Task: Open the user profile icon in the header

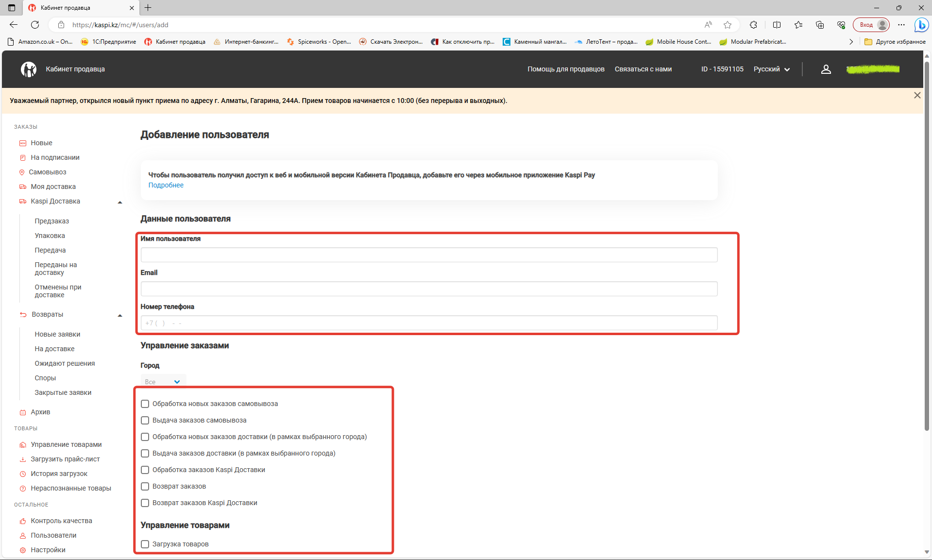Action: (826, 69)
